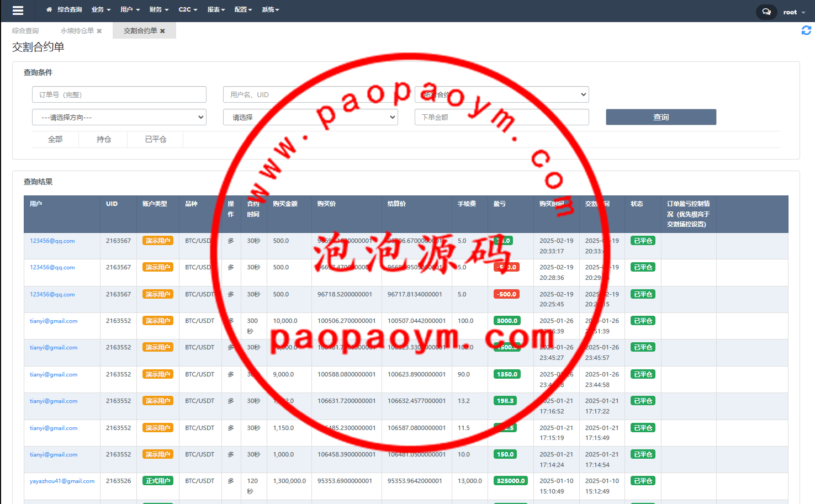Expand the 财务 menu

[159, 9]
